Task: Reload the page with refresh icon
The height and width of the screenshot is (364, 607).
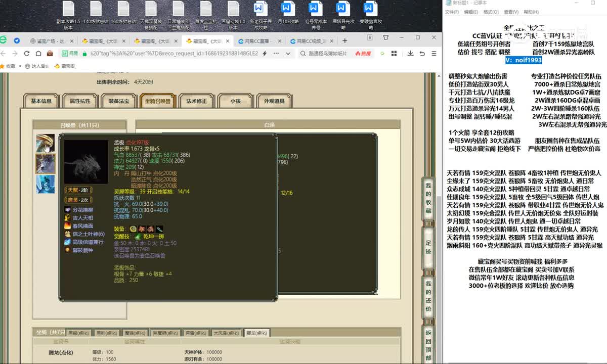Action: [26, 53]
